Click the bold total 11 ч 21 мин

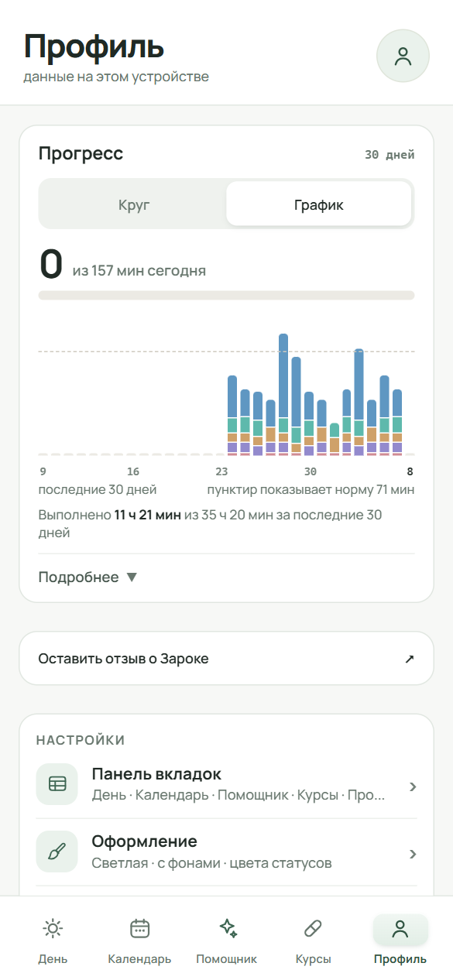click(x=148, y=515)
